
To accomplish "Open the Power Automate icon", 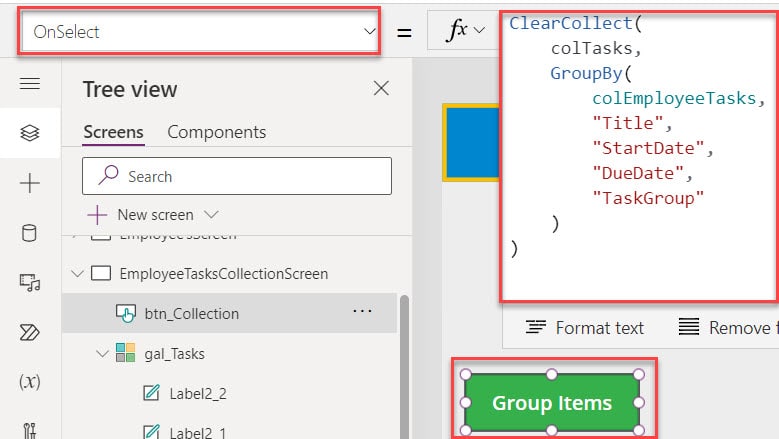I will tap(30, 332).
